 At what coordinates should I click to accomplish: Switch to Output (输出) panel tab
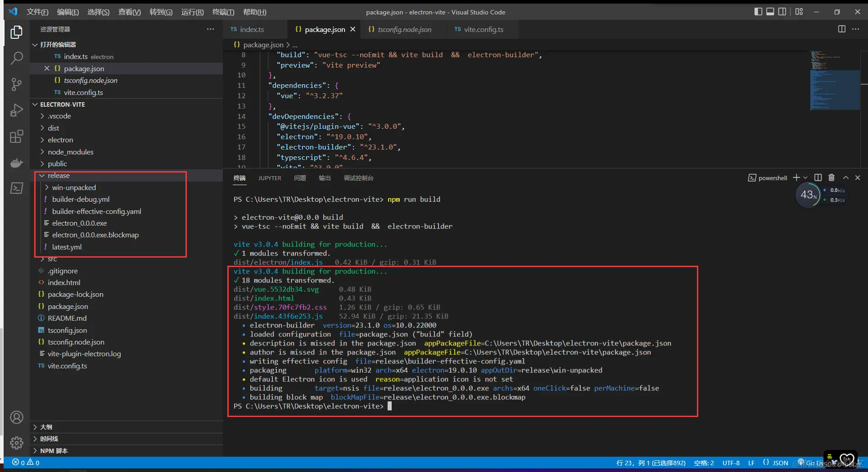[325, 178]
